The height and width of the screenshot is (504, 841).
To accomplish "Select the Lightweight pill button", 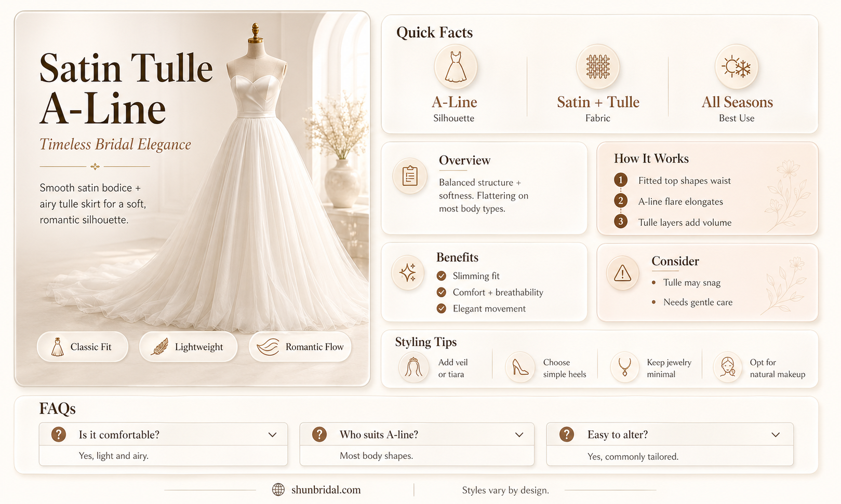I will pyautogui.click(x=188, y=347).
